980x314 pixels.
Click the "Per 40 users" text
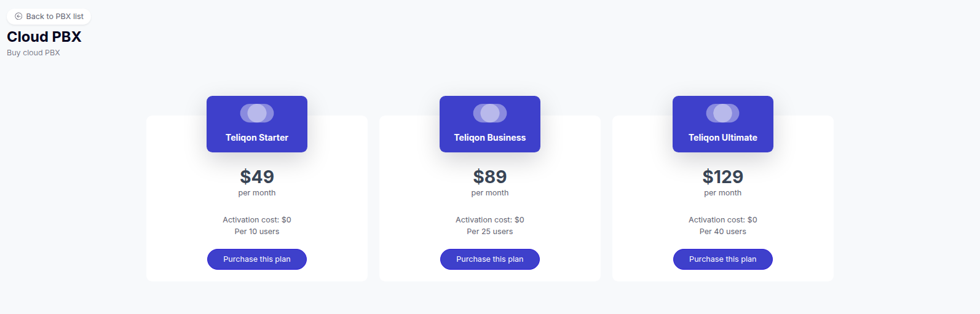click(x=723, y=232)
